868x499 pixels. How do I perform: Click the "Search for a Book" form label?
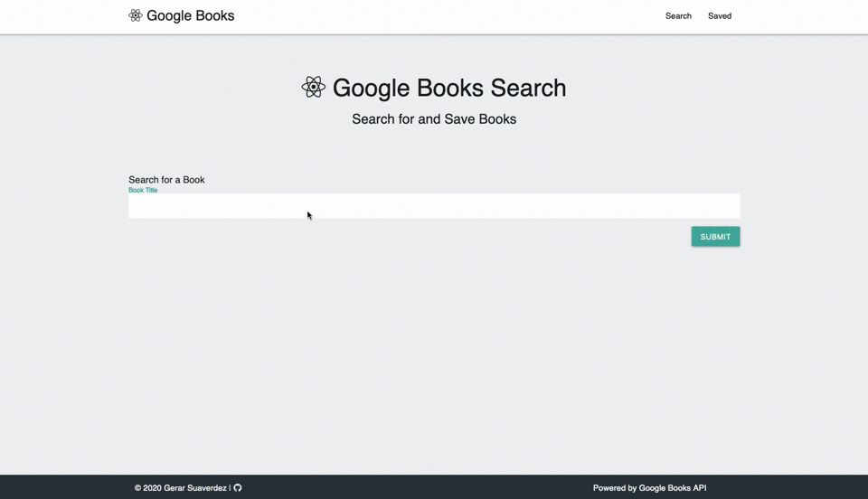(166, 179)
